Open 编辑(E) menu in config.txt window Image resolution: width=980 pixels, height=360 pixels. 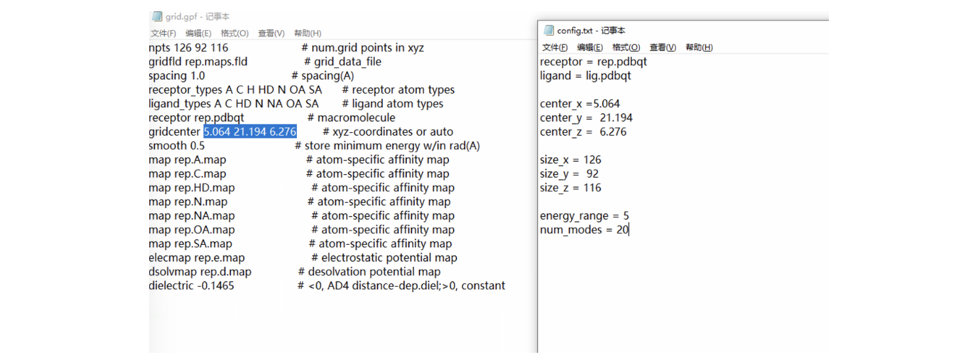tap(589, 47)
